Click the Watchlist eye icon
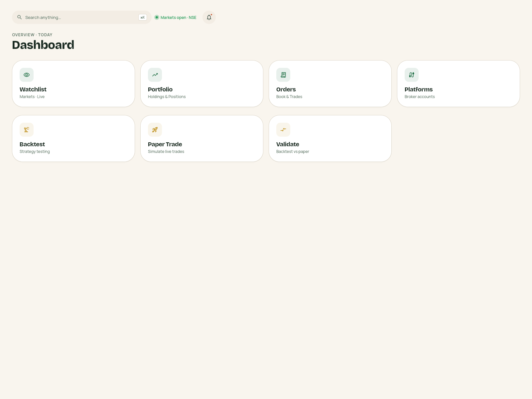532x399 pixels. tap(27, 75)
